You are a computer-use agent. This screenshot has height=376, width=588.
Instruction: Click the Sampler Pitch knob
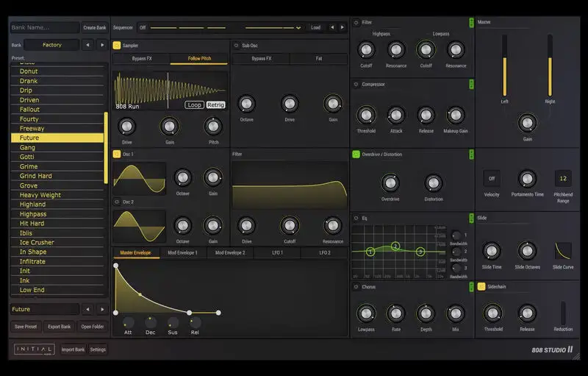click(213, 126)
